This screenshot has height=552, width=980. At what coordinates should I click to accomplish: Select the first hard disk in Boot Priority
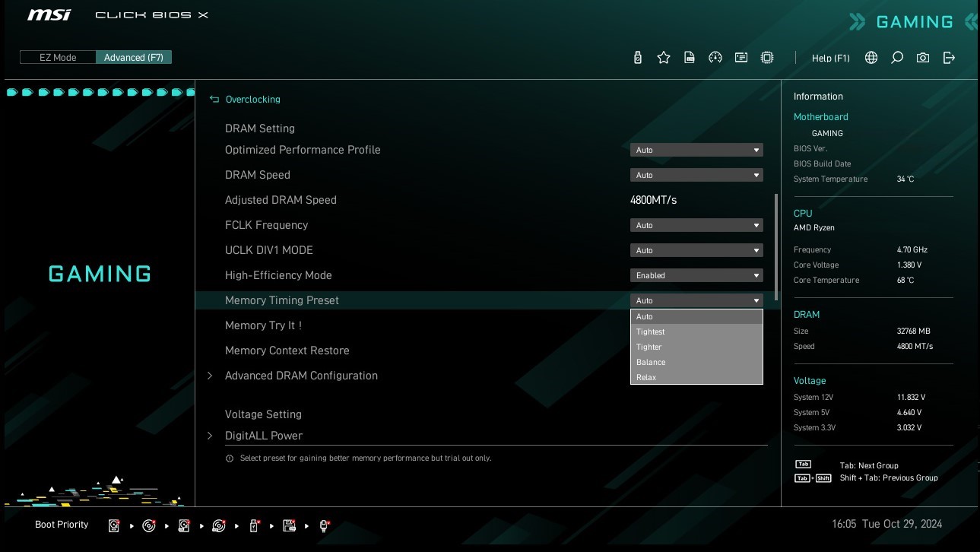tap(114, 525)
